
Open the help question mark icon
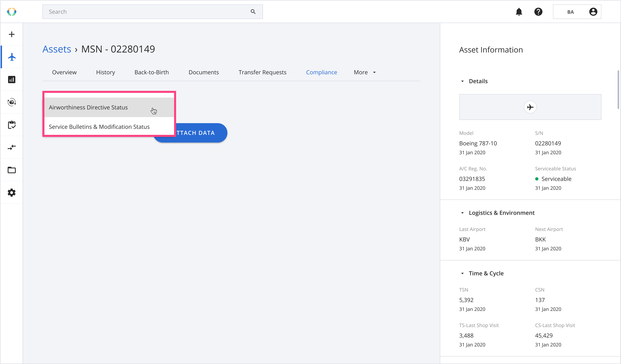pyautogui.click(x=538, y=12)
